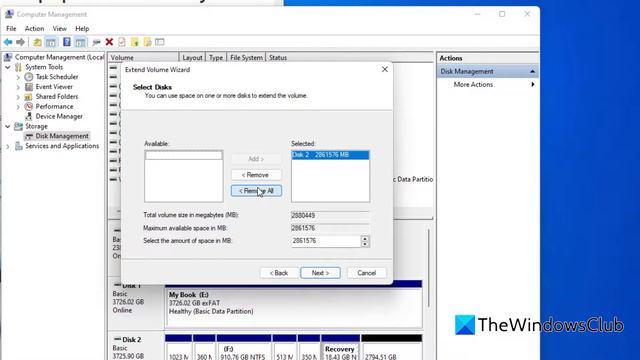Click the Services and Applications icon
Image resolution: width=640 pixels, height=360 pixels.
[18, 146]
